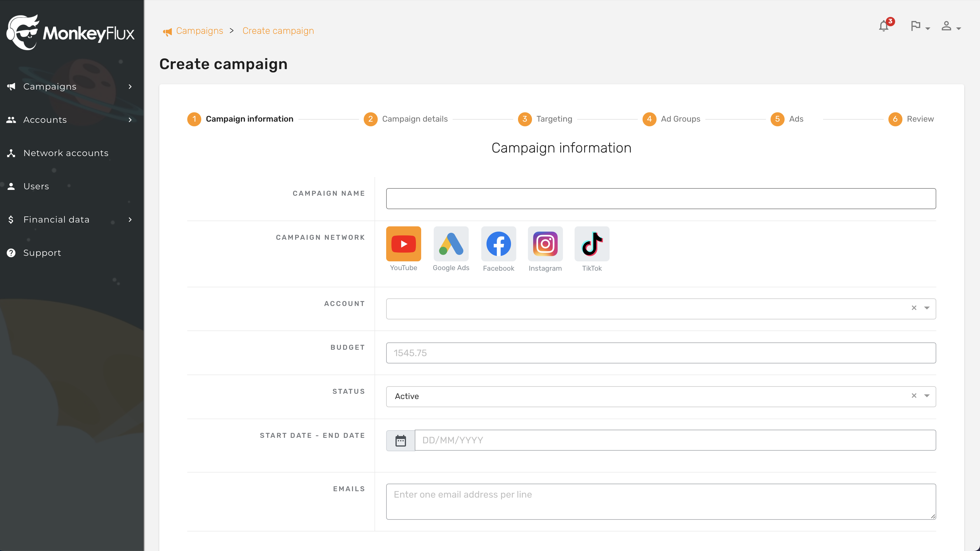Expand the Status dropdown arrow
This screenshot has width=980, height=551.
927,396
